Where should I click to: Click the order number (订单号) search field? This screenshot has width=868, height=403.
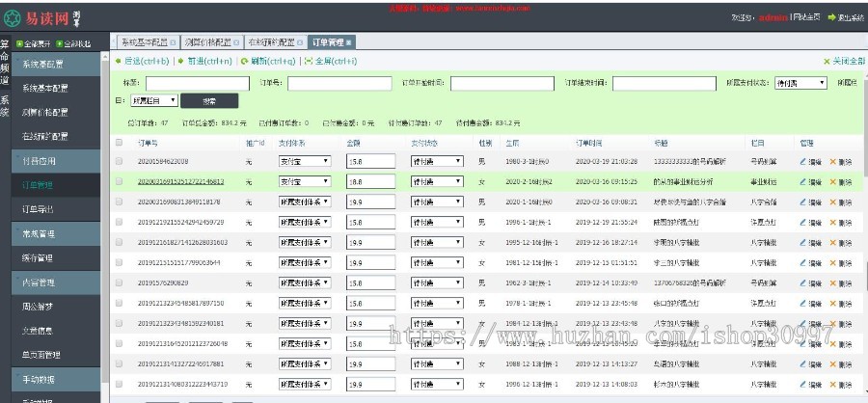pos(339,83)
